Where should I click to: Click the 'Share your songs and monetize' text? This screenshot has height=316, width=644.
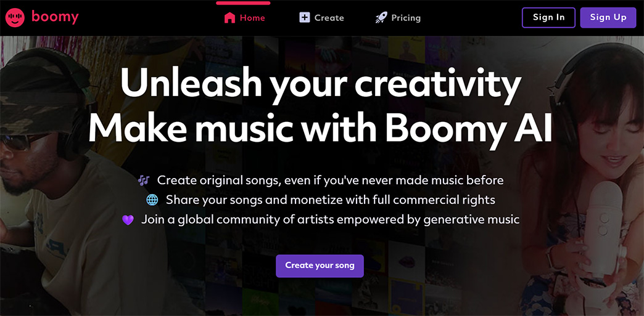click(330, 200)
